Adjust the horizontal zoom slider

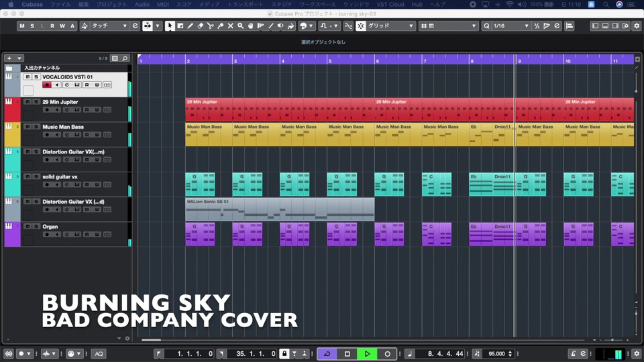tap(612, 340)
